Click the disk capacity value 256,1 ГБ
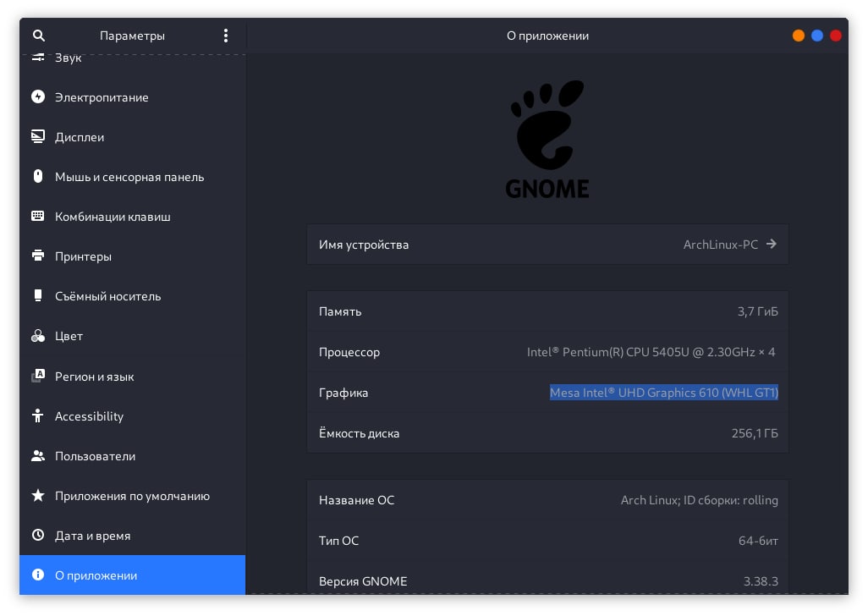This screenshot has height=616, width=868. point(755,432)
